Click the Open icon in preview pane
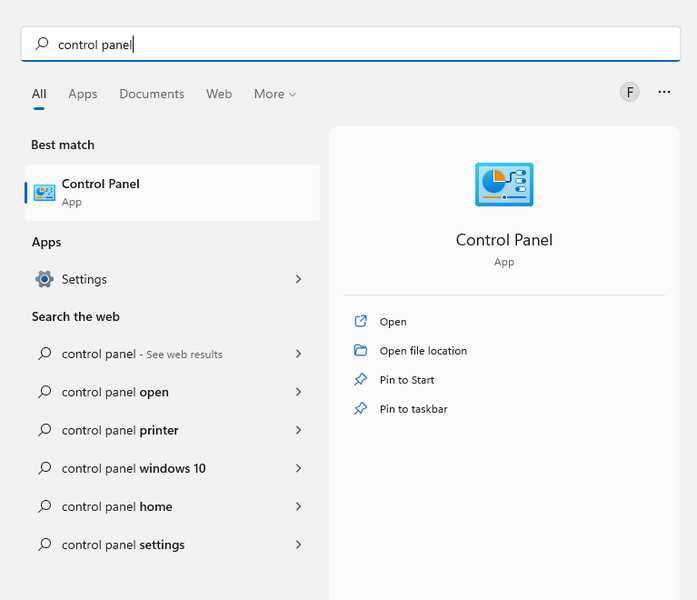This screenshot has width=697, height=600. click(361, 321)
